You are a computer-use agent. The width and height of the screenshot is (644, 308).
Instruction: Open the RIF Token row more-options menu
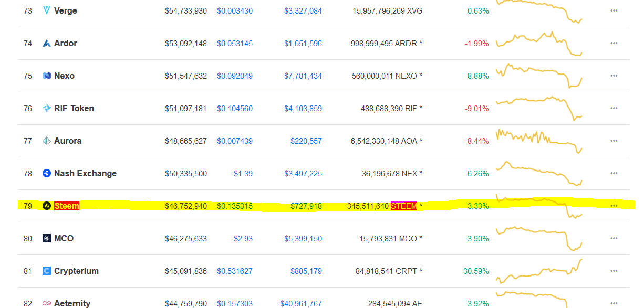[614, 108]
